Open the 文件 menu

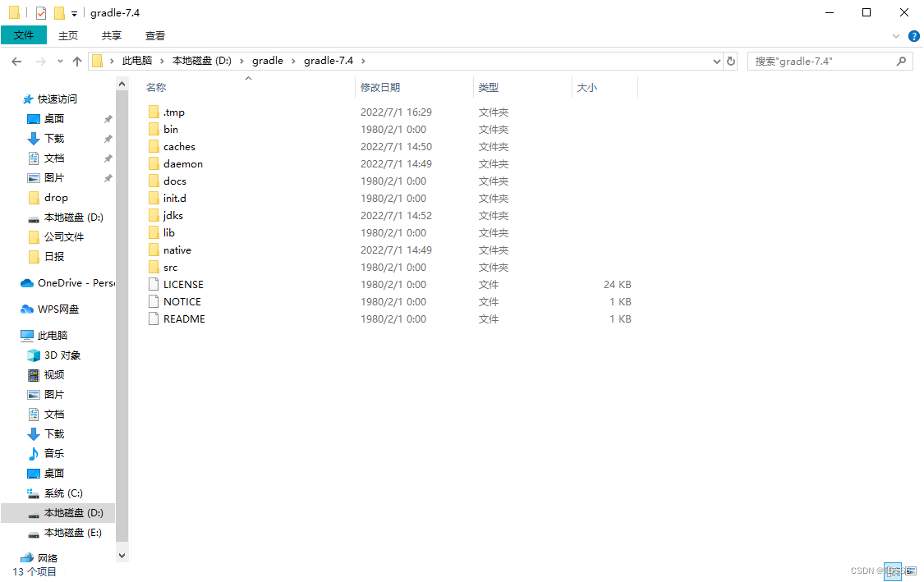coord(24,35)
